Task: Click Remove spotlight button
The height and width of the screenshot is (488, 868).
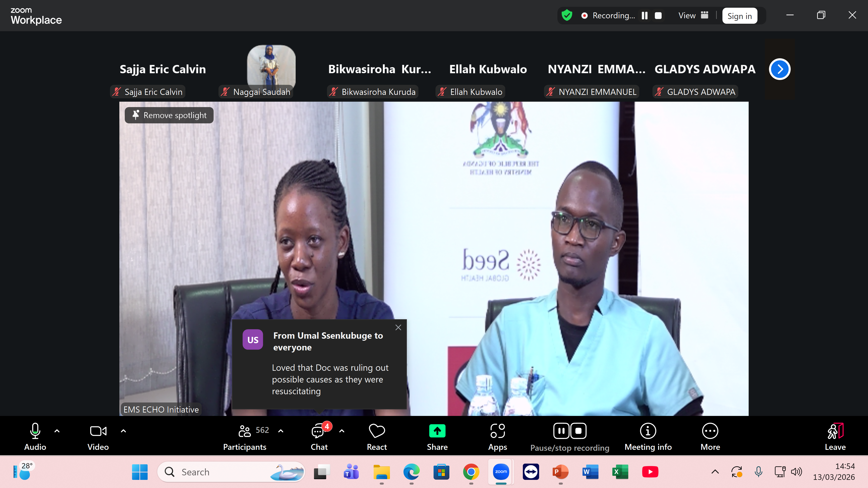Action: pyautogui.click(x=169, y=115)
